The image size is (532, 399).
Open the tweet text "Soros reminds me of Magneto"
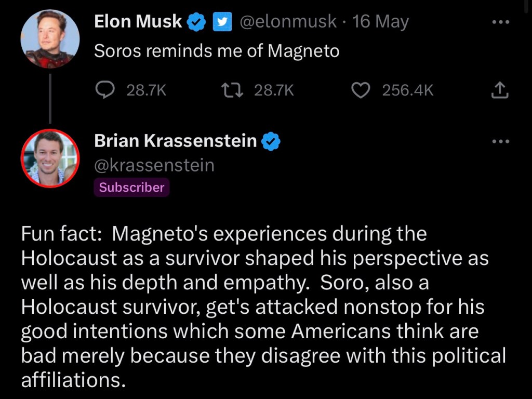pos(217,51)
